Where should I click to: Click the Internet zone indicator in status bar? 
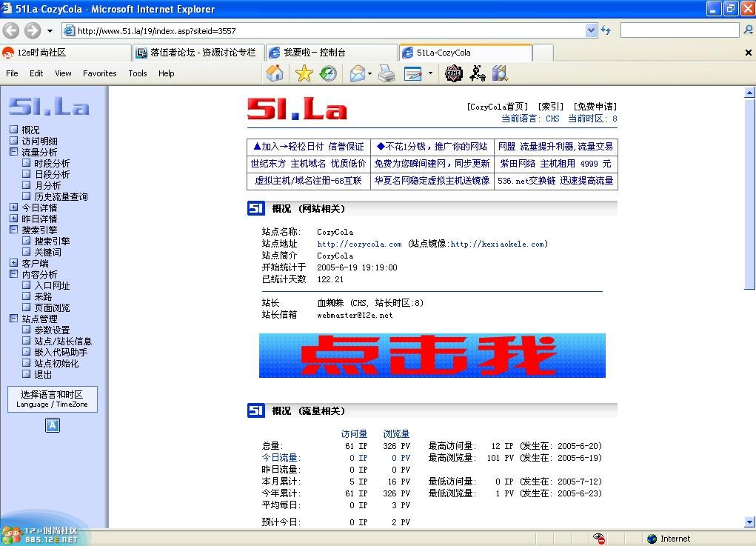pos(669,539)
